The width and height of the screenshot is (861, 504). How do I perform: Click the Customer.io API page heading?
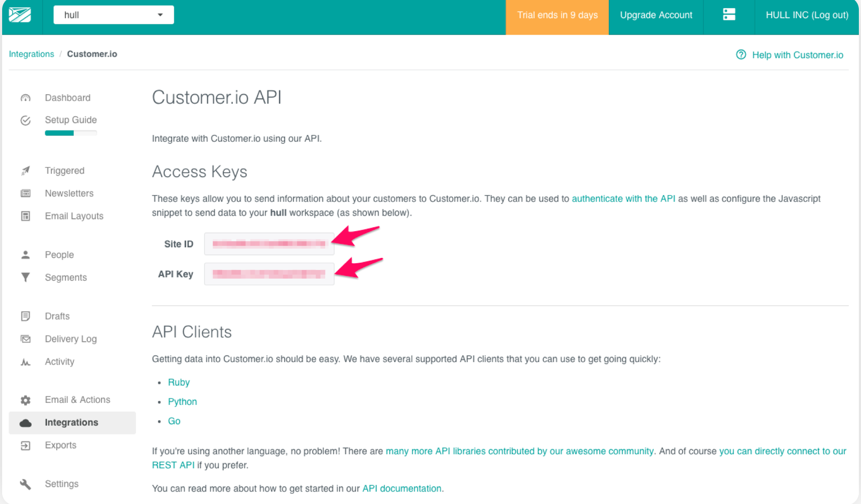coord(217,97)
